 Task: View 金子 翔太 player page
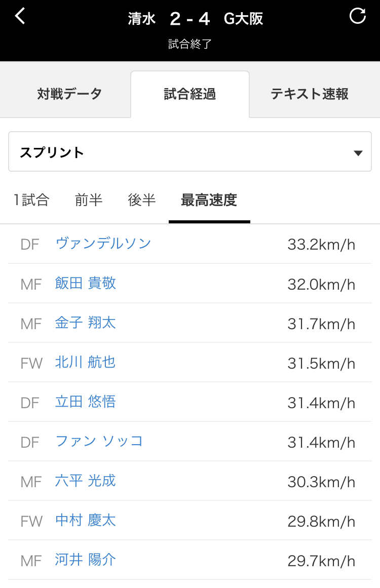86,323
